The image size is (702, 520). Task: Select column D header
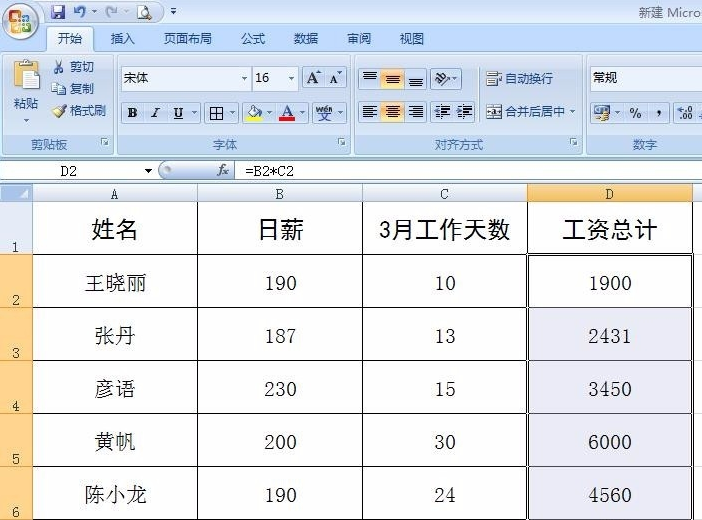point(609,193)
